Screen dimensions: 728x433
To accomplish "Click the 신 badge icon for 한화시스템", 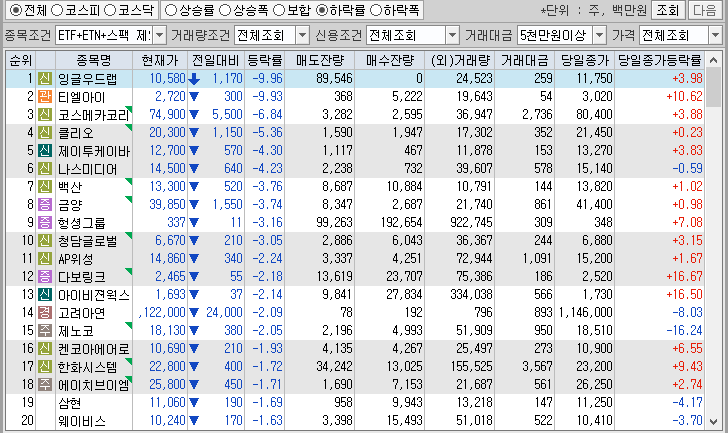I will pos(45,367).
